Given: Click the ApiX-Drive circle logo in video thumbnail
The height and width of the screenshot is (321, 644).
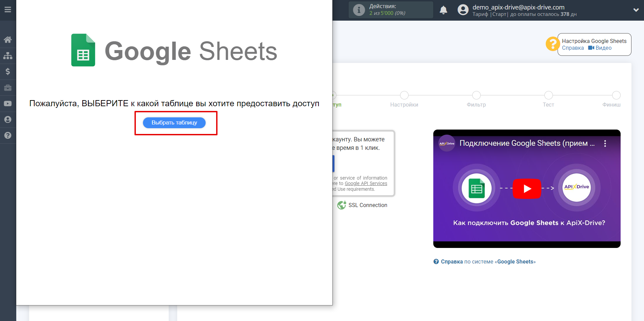Looking at the screenshot, I should point(577,187).
